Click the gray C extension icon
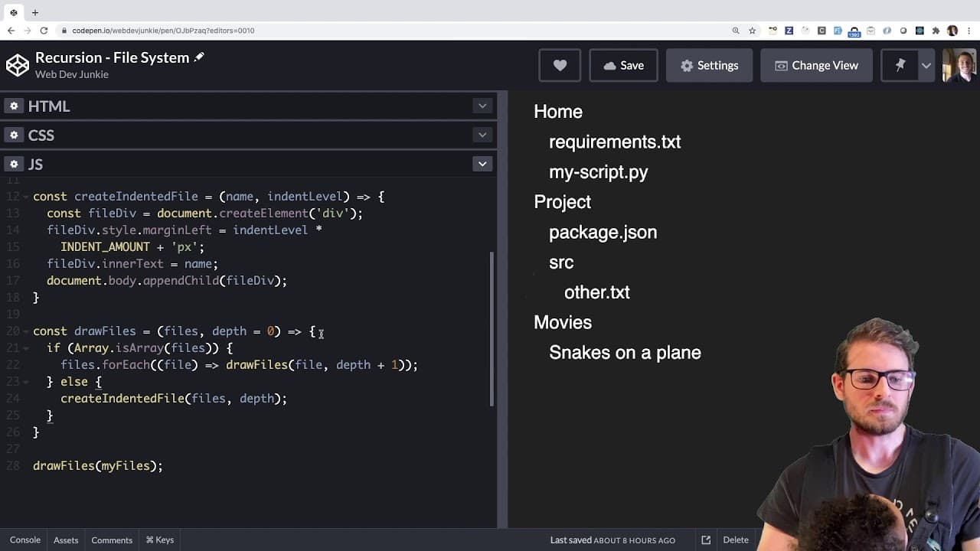 tap(822, 31)
